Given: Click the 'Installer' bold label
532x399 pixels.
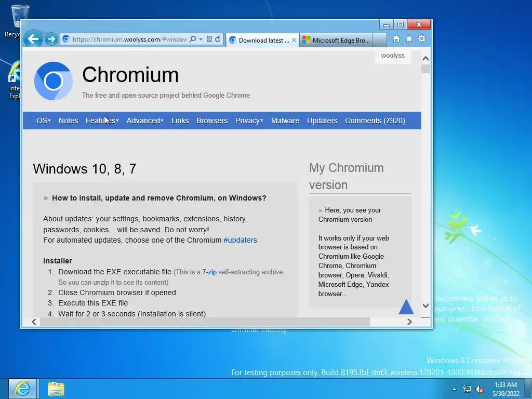Looking at the screenshot, I should [58, 261].
